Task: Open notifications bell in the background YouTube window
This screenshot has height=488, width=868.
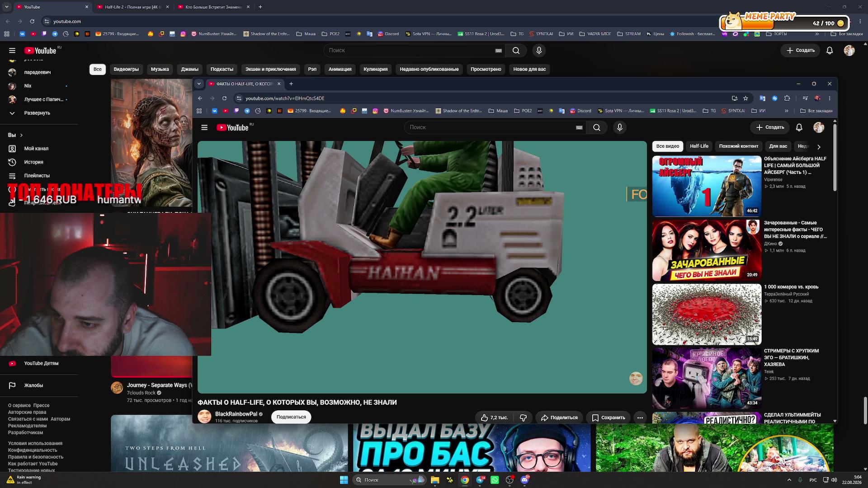Action: (x=830, y=51)
